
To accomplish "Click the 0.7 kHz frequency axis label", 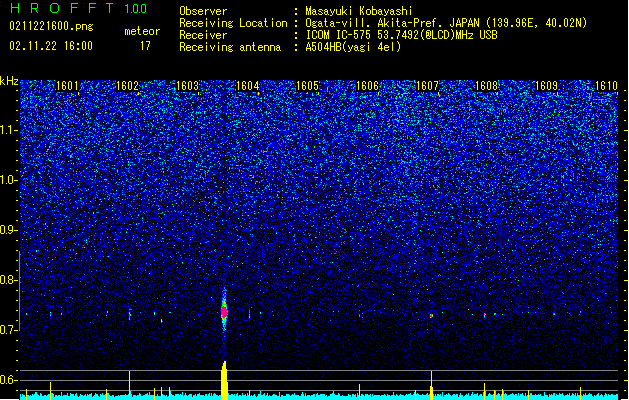I will 9,329.
